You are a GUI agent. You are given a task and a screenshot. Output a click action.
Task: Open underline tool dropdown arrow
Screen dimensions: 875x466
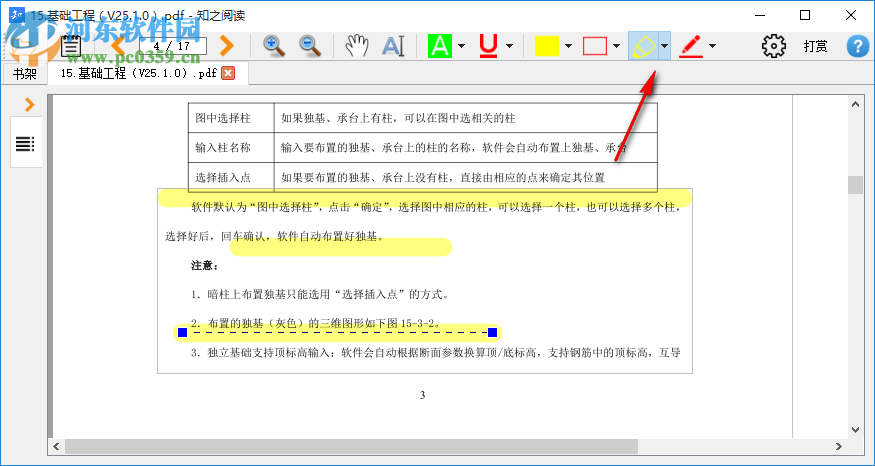[x=509, y=46]
